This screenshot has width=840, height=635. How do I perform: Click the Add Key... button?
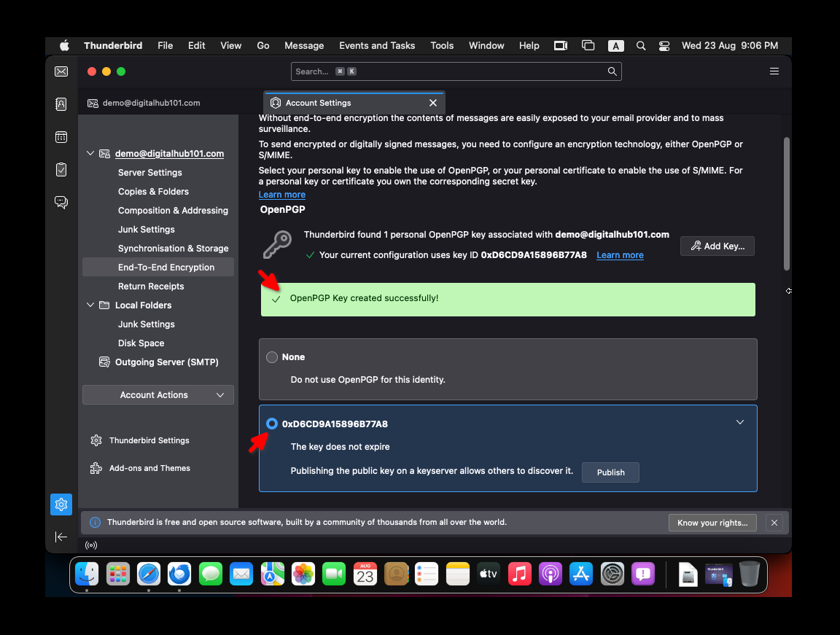click(717, 246)
